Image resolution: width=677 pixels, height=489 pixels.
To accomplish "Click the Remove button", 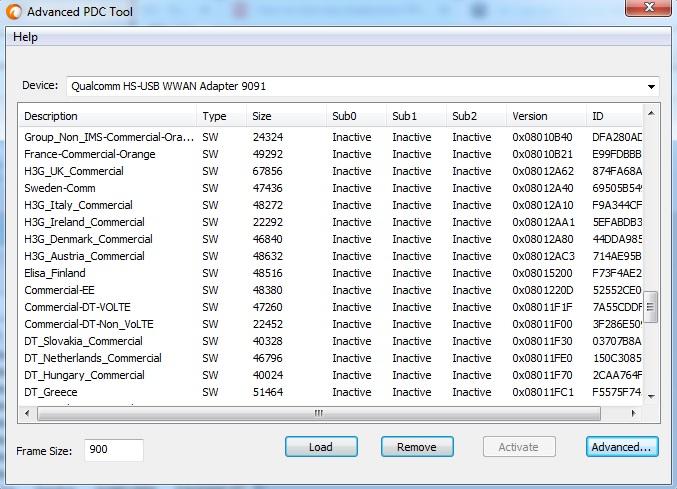I will tap(416, 447).
